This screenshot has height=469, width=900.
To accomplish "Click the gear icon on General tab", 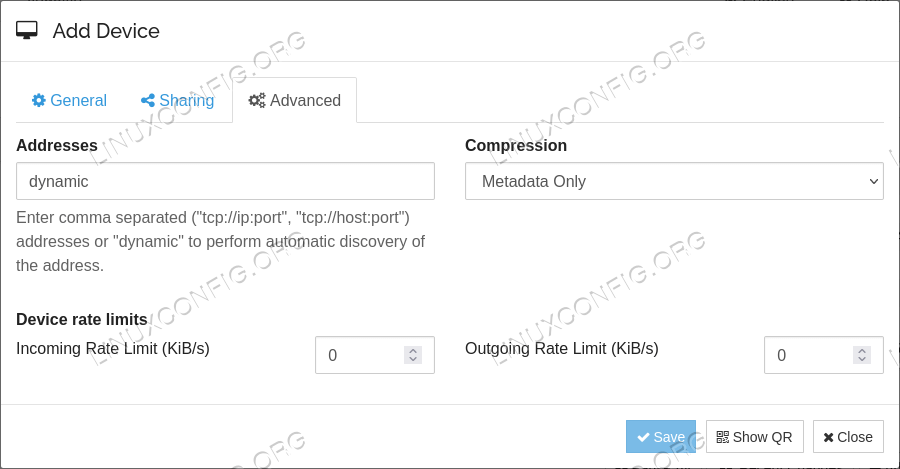I will coord(38,100).
